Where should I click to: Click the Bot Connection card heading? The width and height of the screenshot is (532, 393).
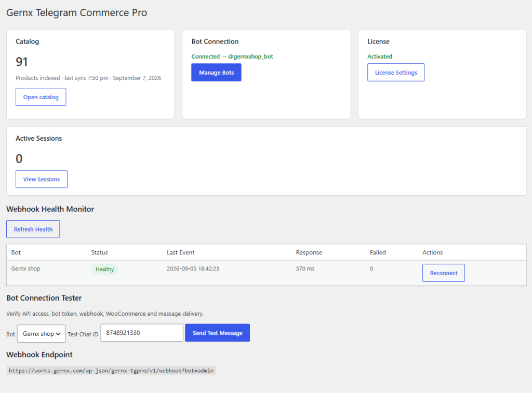(x=215, y=42)
